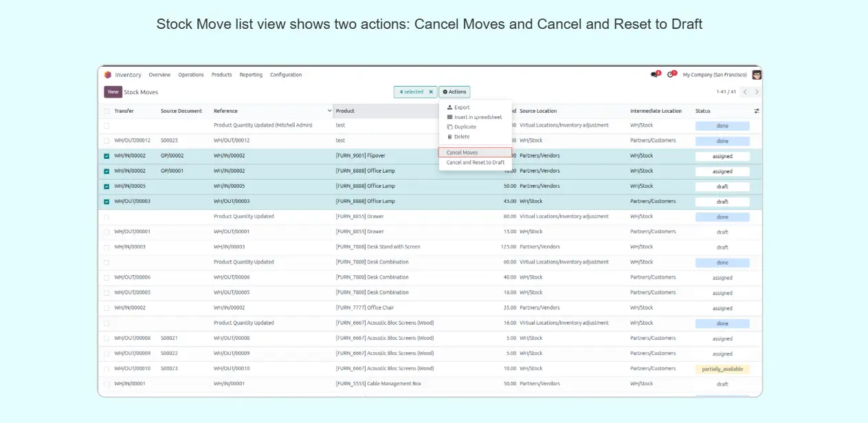The width and height of the screenshot is (868, 423).
Task: Open the chat messages icon
Action: coord(654,75)
